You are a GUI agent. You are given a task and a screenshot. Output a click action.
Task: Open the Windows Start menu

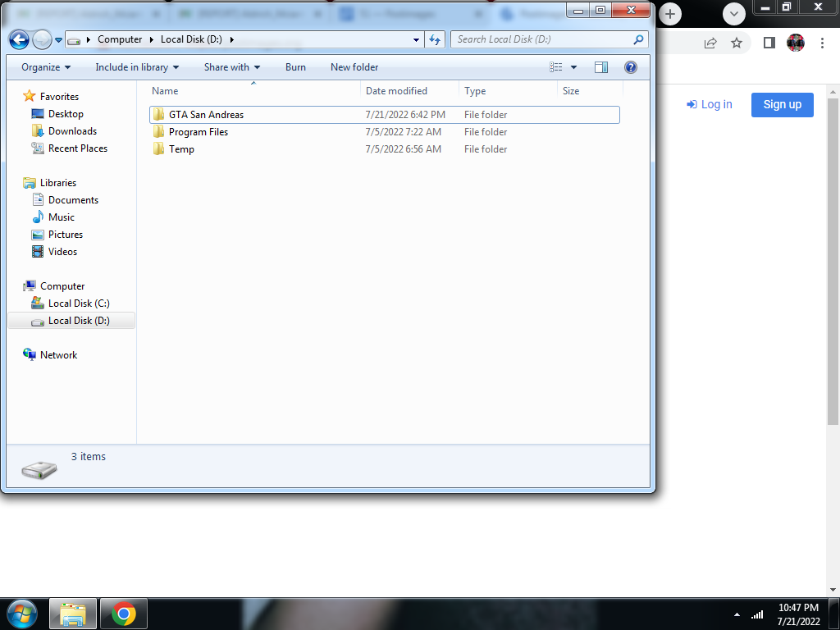tap(22, 614)
